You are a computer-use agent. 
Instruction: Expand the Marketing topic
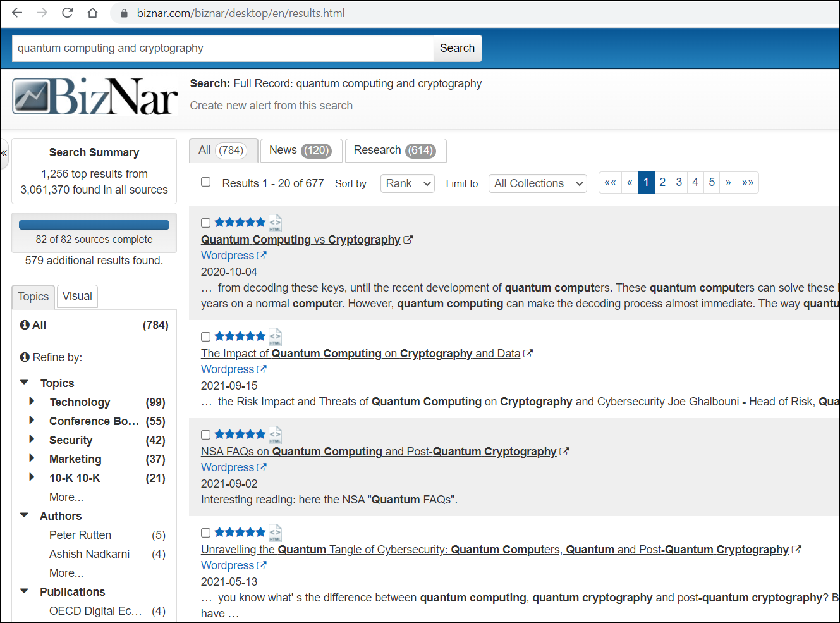click(x=32, y=458)
